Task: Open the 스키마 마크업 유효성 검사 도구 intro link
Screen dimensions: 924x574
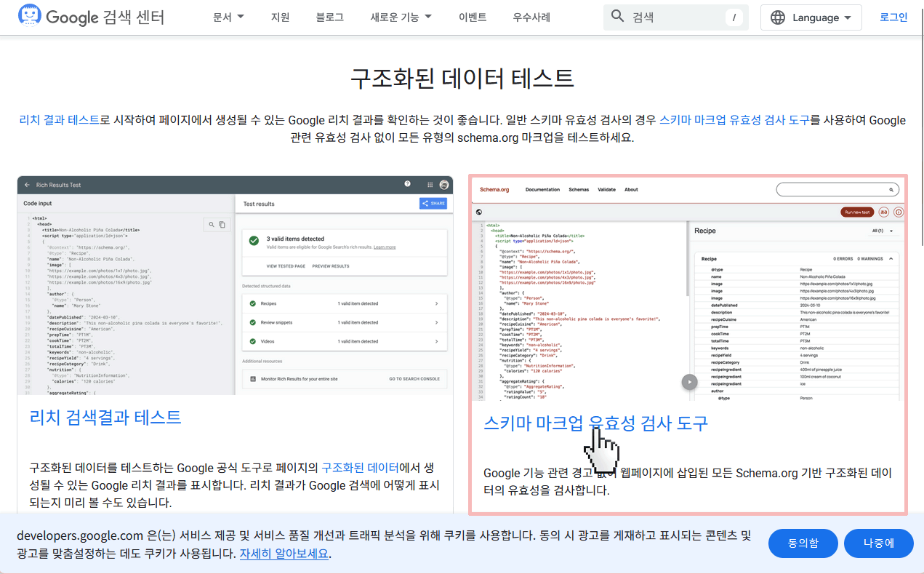Action: [x=734, y=120]
